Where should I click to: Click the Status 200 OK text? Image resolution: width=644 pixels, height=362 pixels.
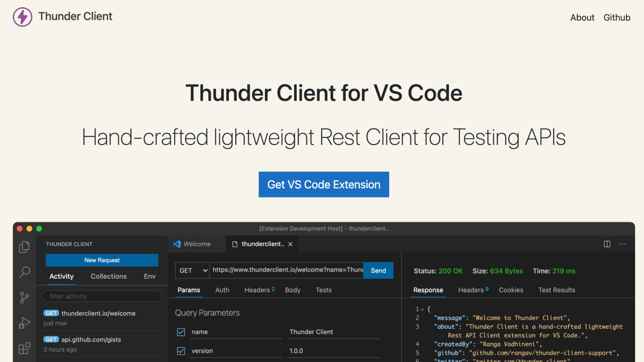coord(438,271)
